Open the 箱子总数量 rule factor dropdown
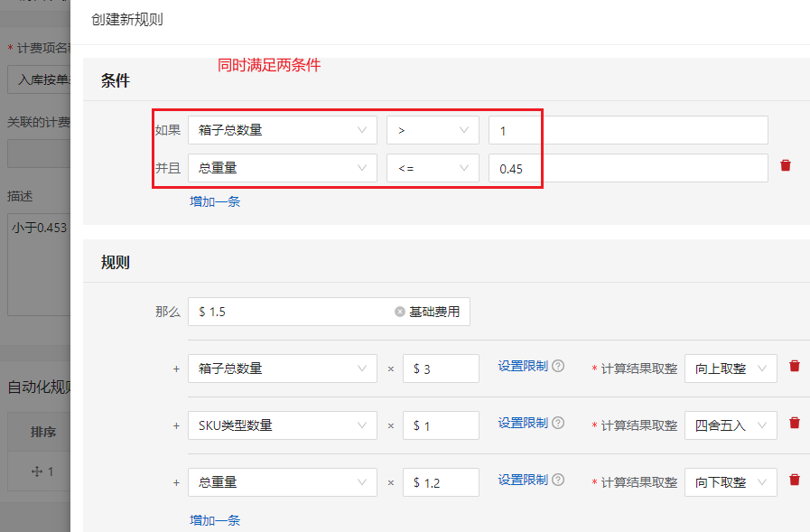This screenshot has height=532, width=810. tap(283, 369)
